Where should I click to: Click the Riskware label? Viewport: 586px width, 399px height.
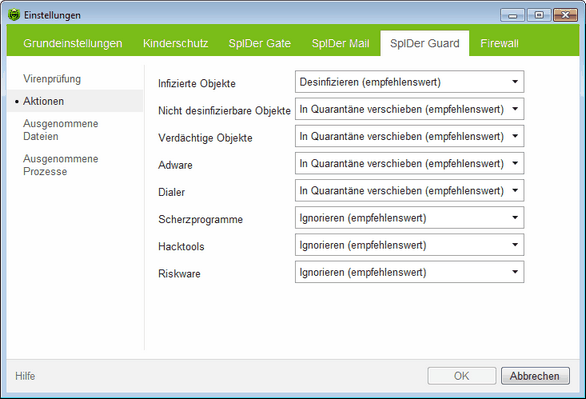tap(179, 273)
